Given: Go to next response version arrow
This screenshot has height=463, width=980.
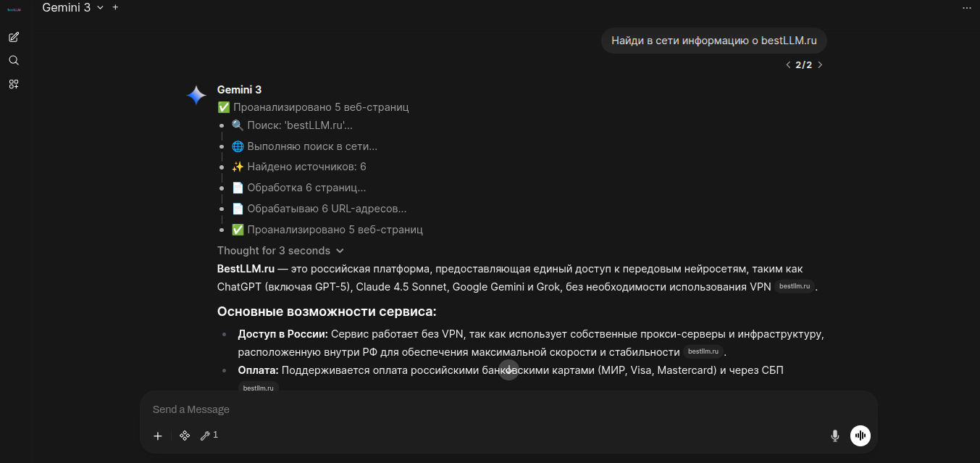Looking at the screenshot, I should point(820,64).
